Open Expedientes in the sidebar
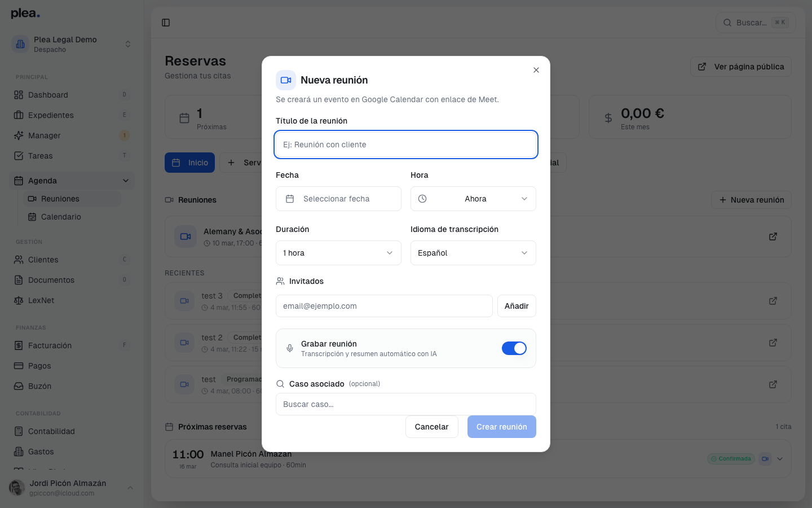 coord(72,115)
